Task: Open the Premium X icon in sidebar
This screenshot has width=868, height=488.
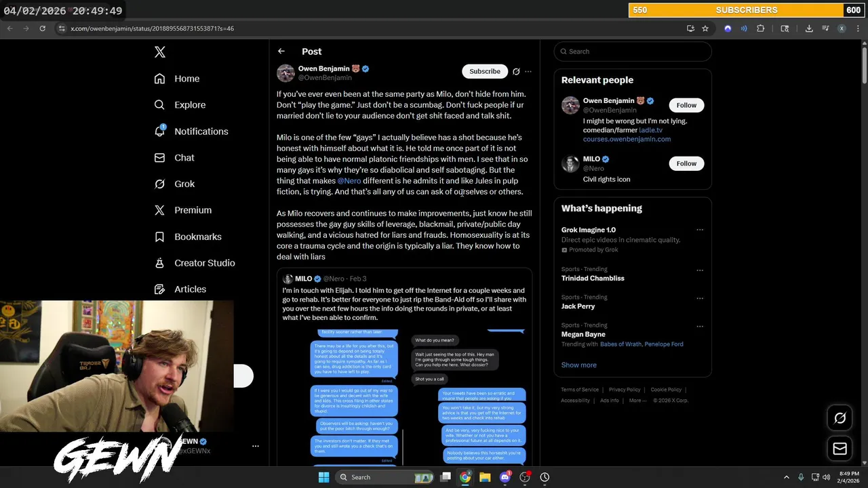Action: (x=159, y=210)
